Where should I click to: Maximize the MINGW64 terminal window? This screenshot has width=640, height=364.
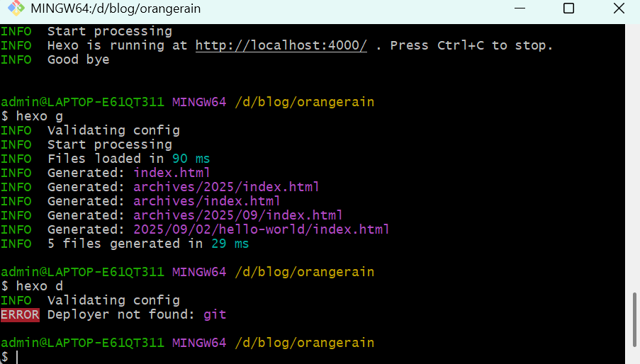coord(568,9)
